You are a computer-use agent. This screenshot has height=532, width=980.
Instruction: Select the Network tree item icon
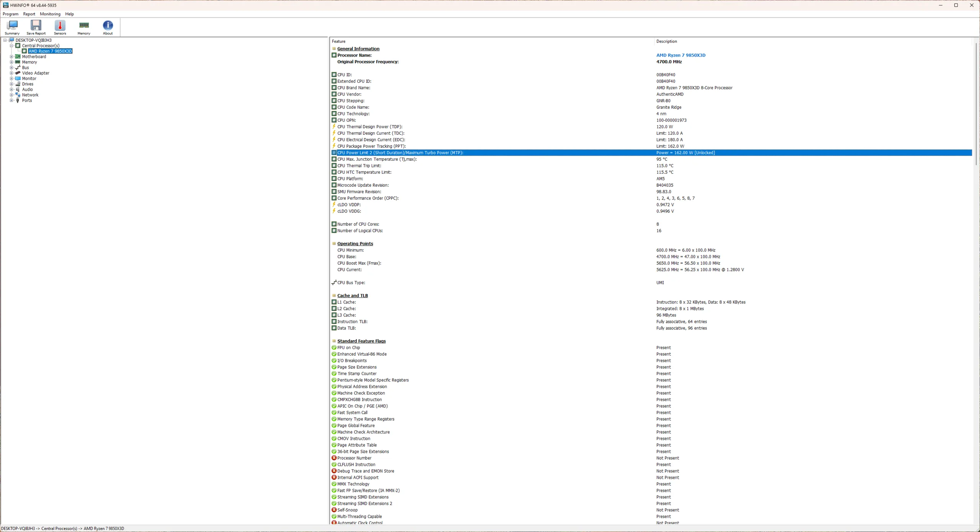click(18, 95)
